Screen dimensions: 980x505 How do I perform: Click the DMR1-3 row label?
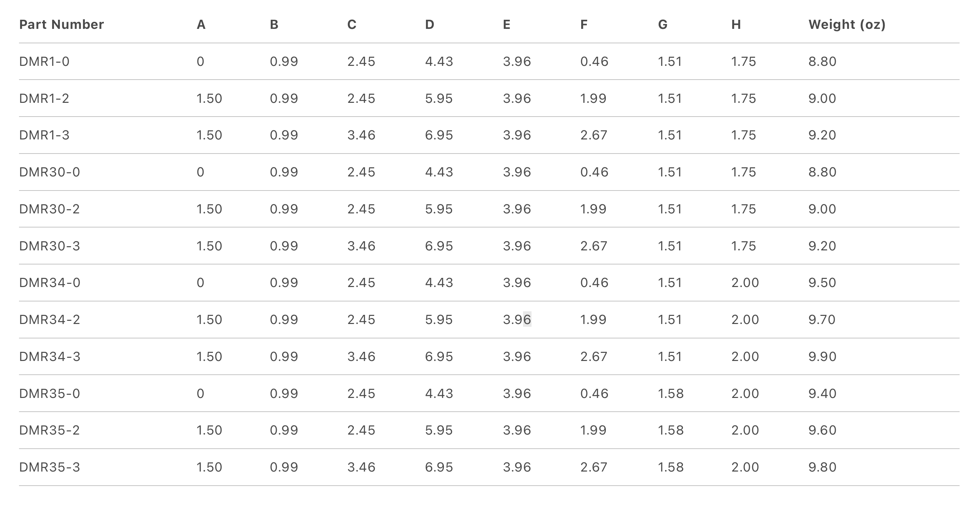point(44,135)
